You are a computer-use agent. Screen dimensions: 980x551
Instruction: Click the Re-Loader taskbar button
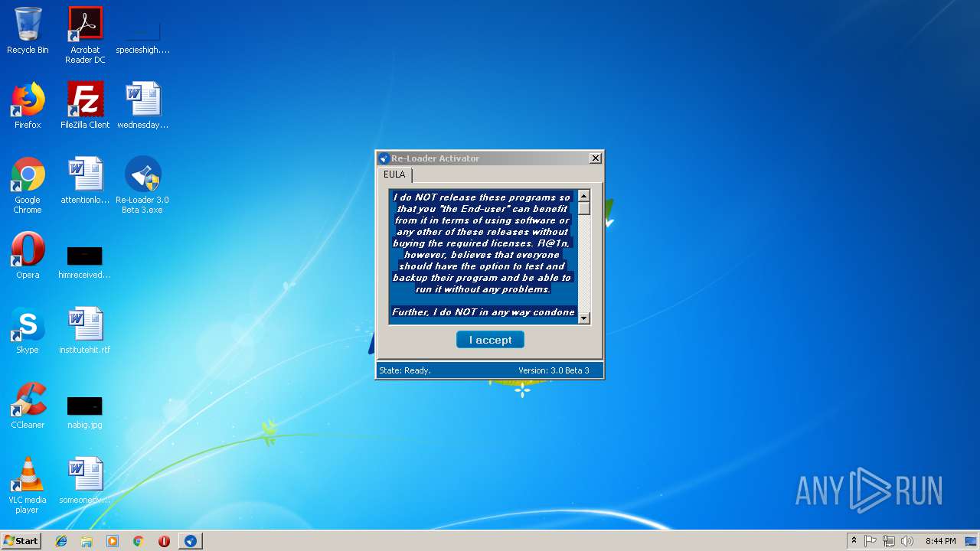point(191,541)
